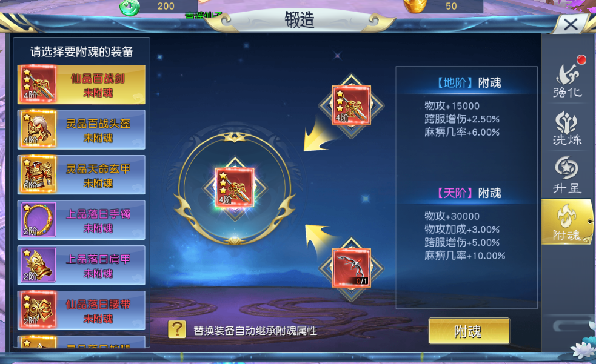Viewport: 596px width, 364px height.
Task: Switch to the 洗炼 refine tab
Action: point(567,128)
